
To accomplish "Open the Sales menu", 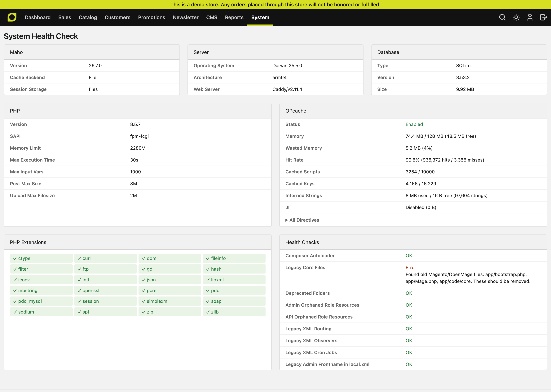I will pos(65,17).
